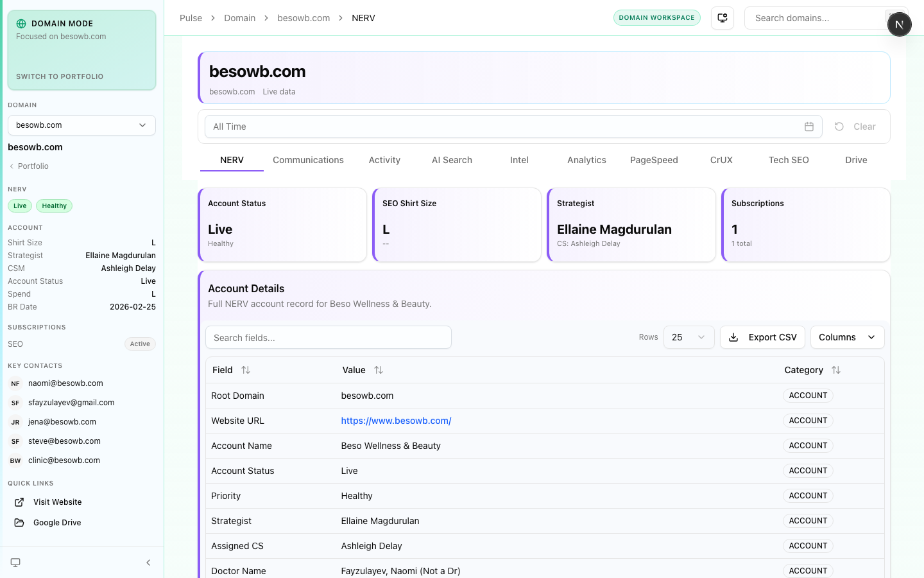Open the calendar icon in All Time field
This screenshot has width=924, height=578.
809,127
